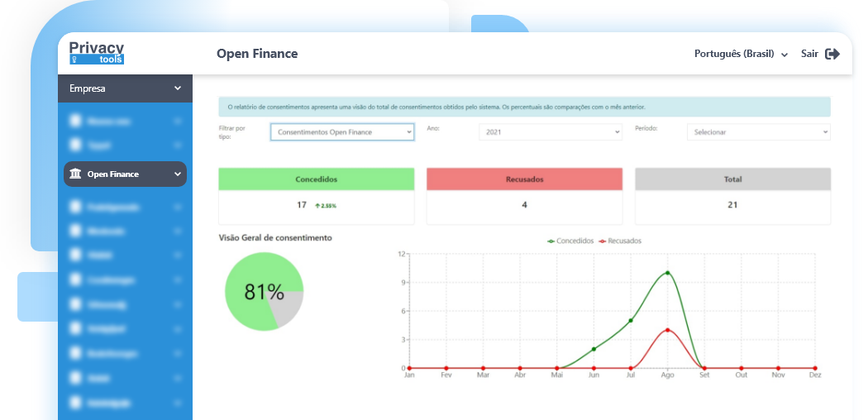Screen dimensions: 868x420
Task: Click the green data point above Jun
Action: 594,349
